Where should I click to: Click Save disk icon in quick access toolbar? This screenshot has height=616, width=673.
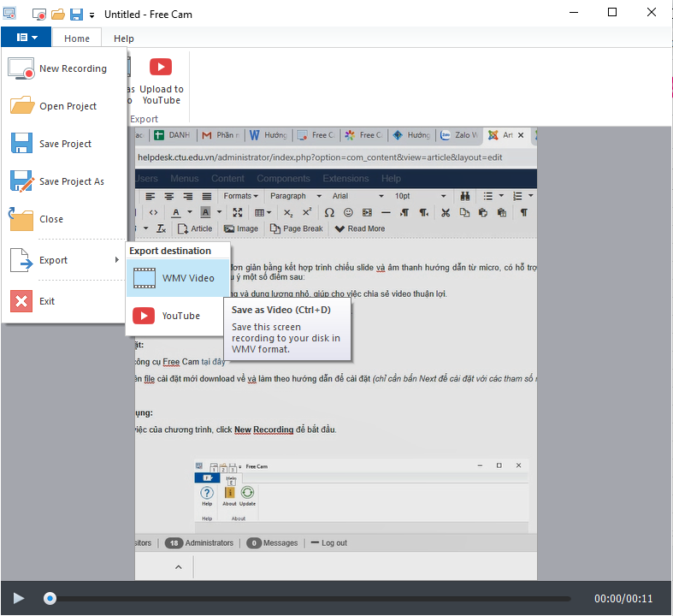tap(76, 15)
